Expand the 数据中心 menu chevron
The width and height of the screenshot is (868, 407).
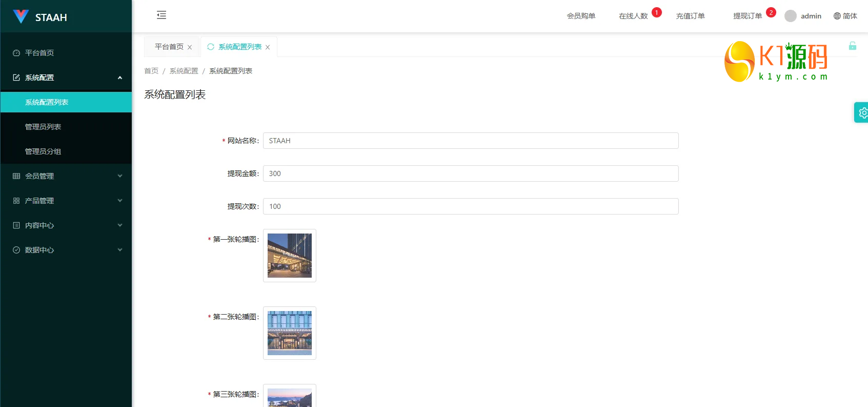click(120, 250)
